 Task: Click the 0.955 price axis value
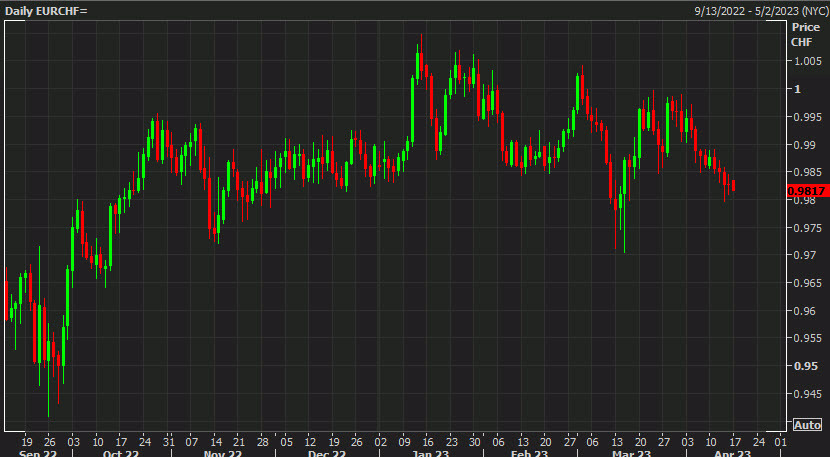[808, 338]
